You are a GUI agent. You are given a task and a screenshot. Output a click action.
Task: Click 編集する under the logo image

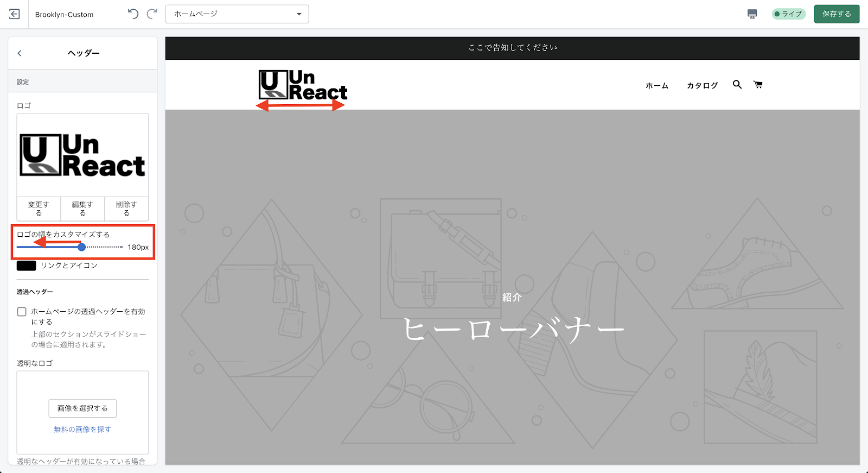(82, 209)
